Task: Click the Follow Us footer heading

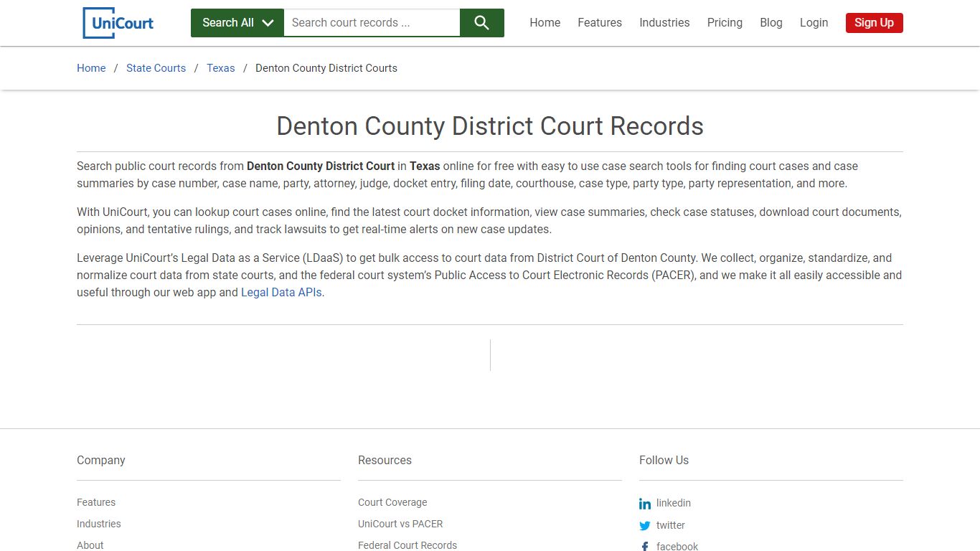Action: (664, 461)
